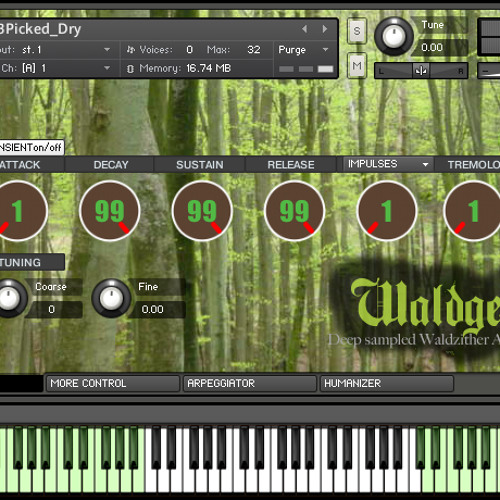The width and height of the screenshot is (500, 500).
Task: Click the rightmost purge status indicator
Action: (x=325, y=69)
